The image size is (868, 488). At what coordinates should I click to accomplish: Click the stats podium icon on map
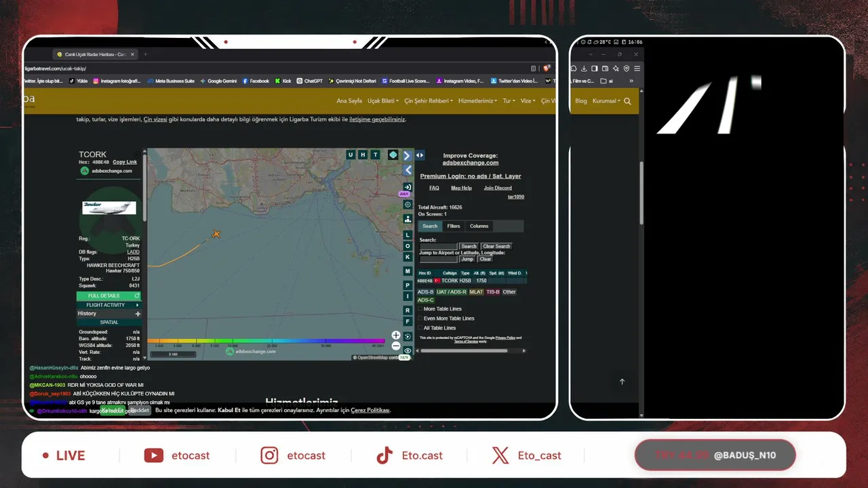pyautogui.click(x=408, y=219)
